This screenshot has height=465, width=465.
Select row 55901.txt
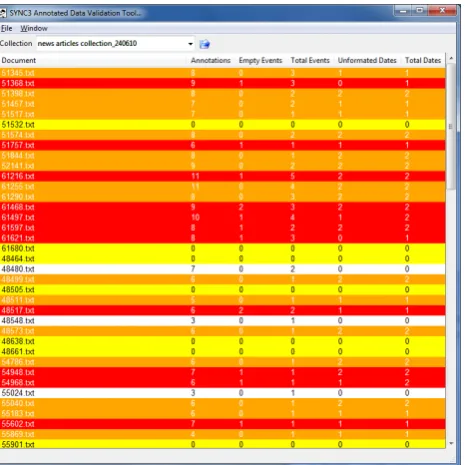pyautogui.click(x=223, y=444)
